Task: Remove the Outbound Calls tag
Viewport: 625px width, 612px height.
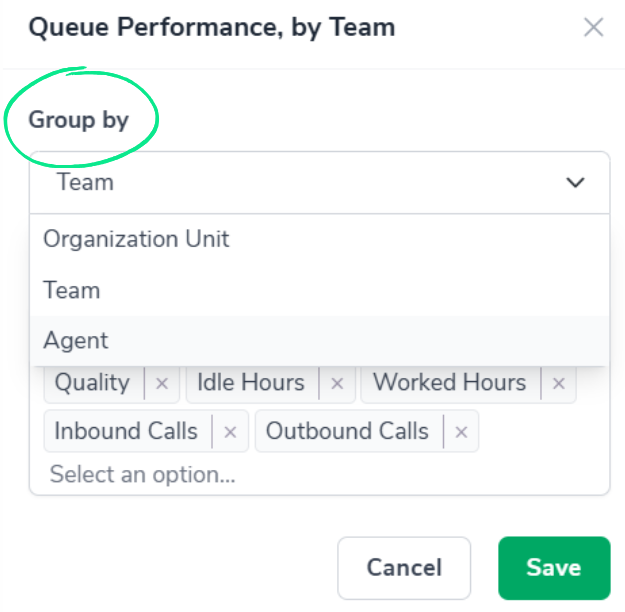Action: click(461, 432)
